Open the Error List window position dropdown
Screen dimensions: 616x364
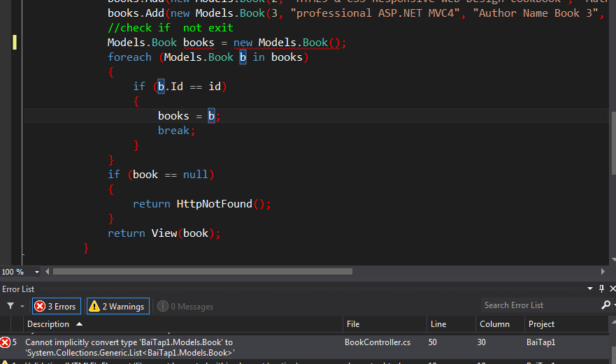(591, 289)
